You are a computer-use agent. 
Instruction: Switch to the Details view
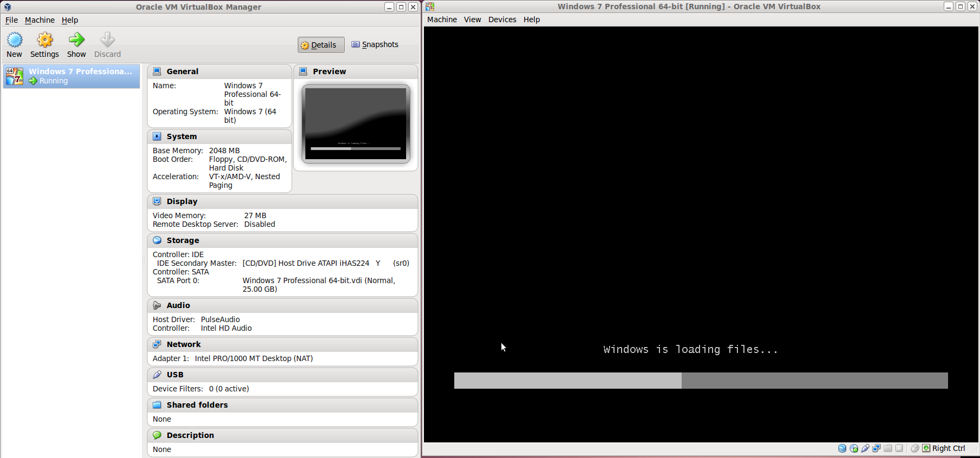321,45
